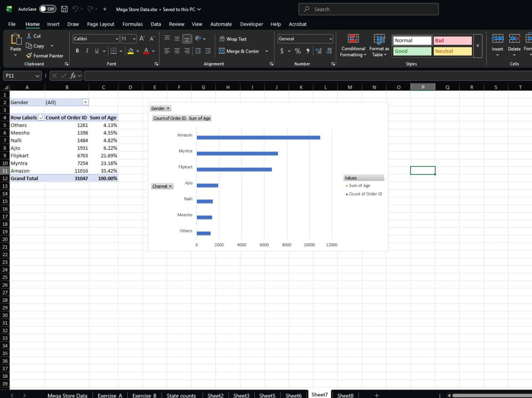Increase font size with larger A icon
Viewport: 532px width, 398px height.
[x=142, y=39]
